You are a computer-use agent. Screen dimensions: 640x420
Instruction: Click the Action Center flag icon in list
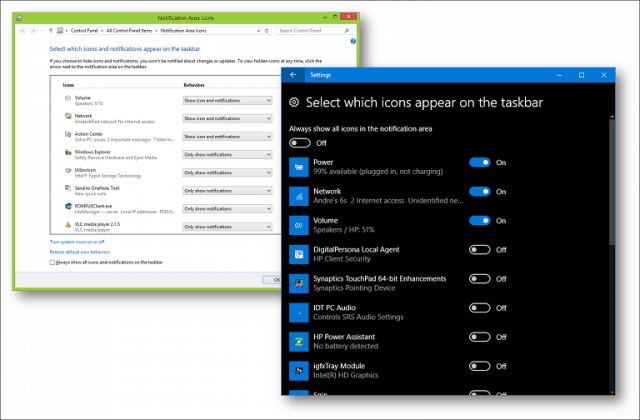[68, 134]
